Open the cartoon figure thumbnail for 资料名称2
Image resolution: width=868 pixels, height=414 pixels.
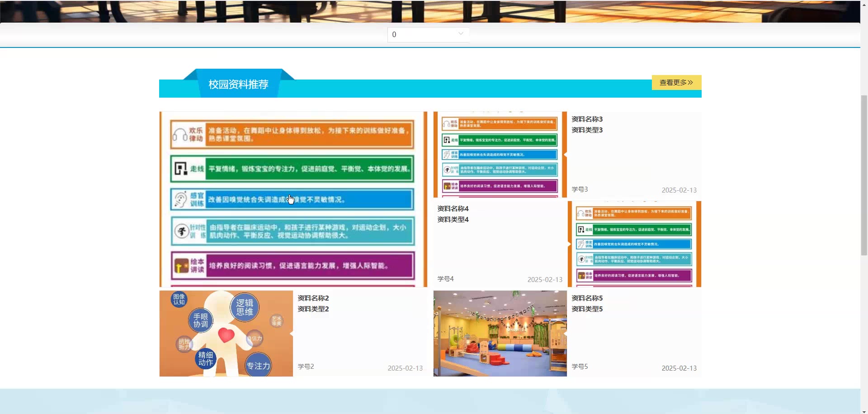[x=226, y=334]
